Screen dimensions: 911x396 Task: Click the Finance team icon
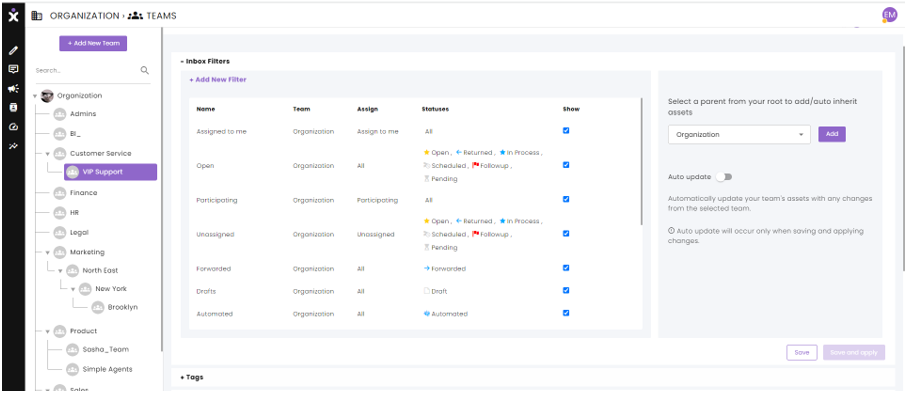[59, 193]
